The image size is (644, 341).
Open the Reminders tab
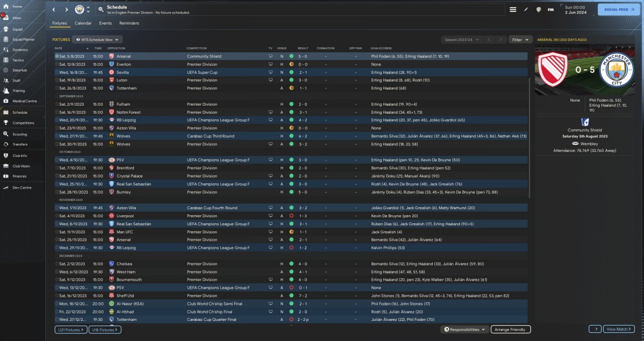tap(129, 23)
